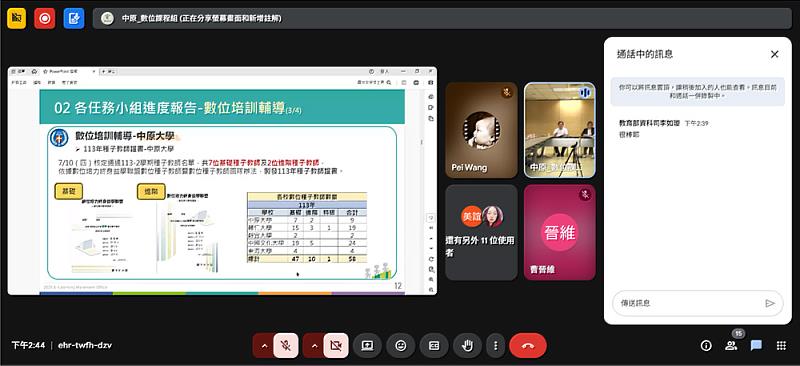Click the shared presentation screen tile

click(222, 180)
